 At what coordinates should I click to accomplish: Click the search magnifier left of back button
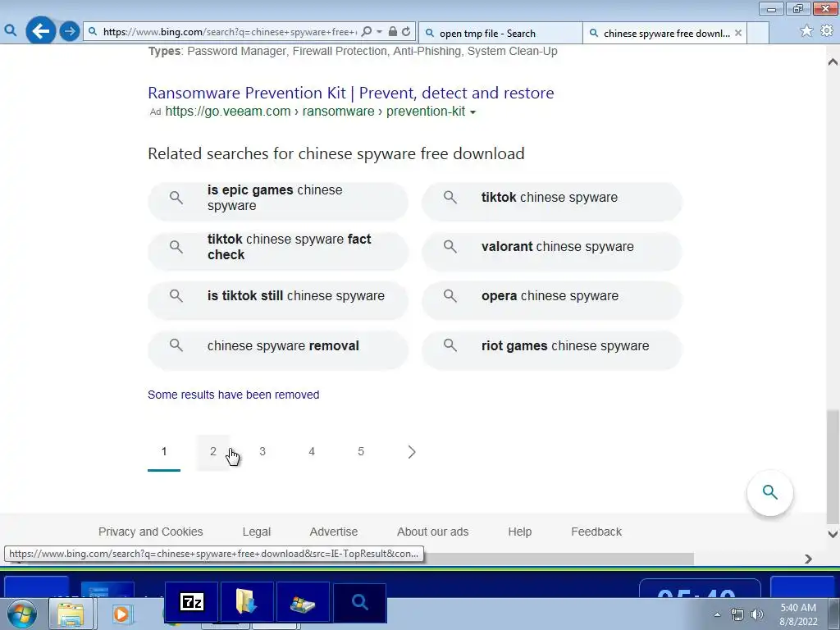[x=10, y=32]
